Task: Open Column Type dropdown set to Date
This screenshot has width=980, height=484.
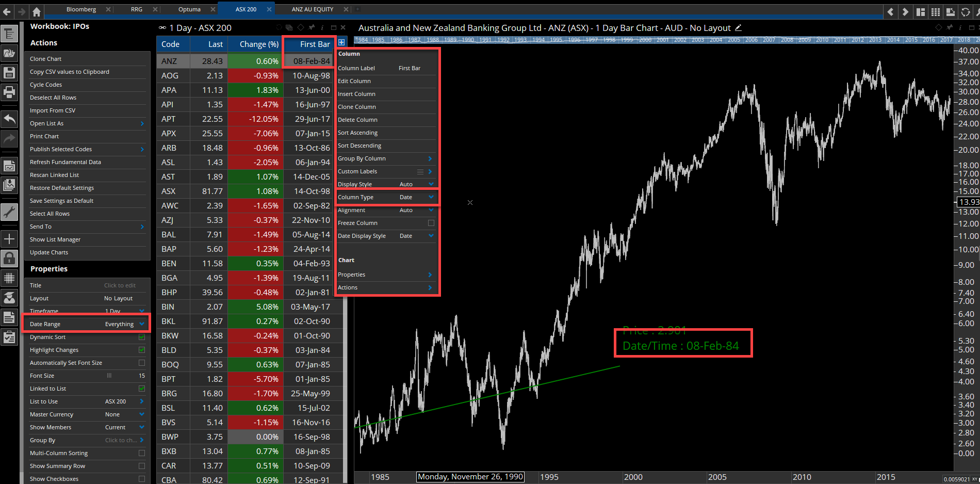Action: coord(387,197)
